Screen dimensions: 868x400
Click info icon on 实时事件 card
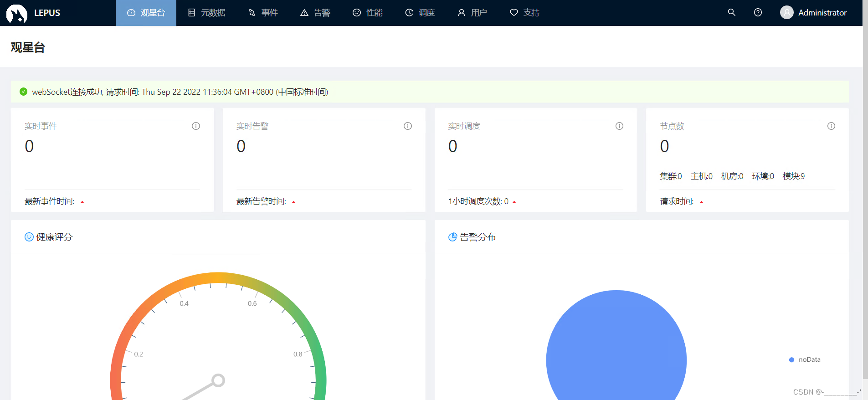[196, 126]
